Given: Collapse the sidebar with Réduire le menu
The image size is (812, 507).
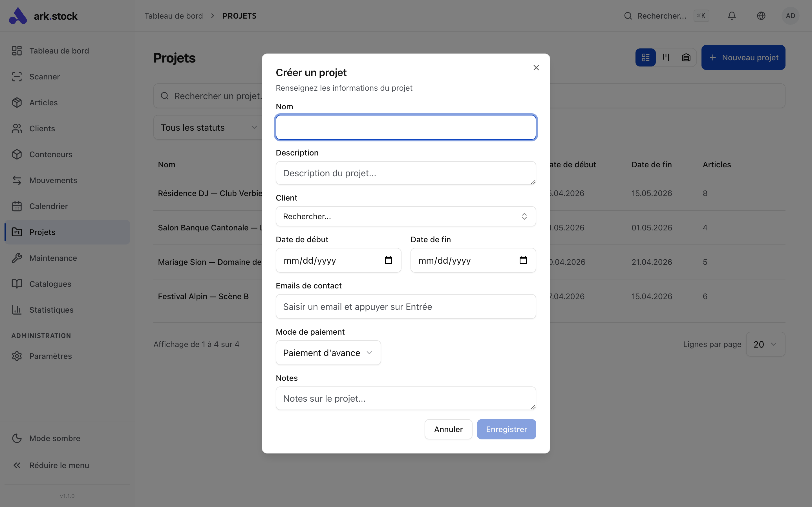Looking at the screenshot, I should coord(59,465).
